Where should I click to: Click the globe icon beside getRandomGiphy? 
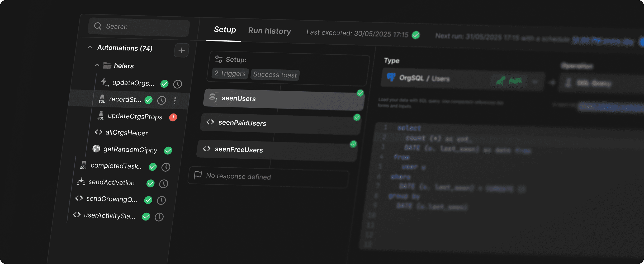pyautogui.click(x=96, y=149)
